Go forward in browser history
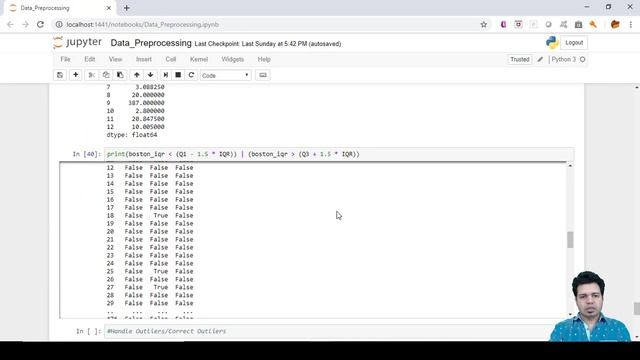The width and height of the screenshot is (640, 360). pyautogui.click(x=25, y=24)
